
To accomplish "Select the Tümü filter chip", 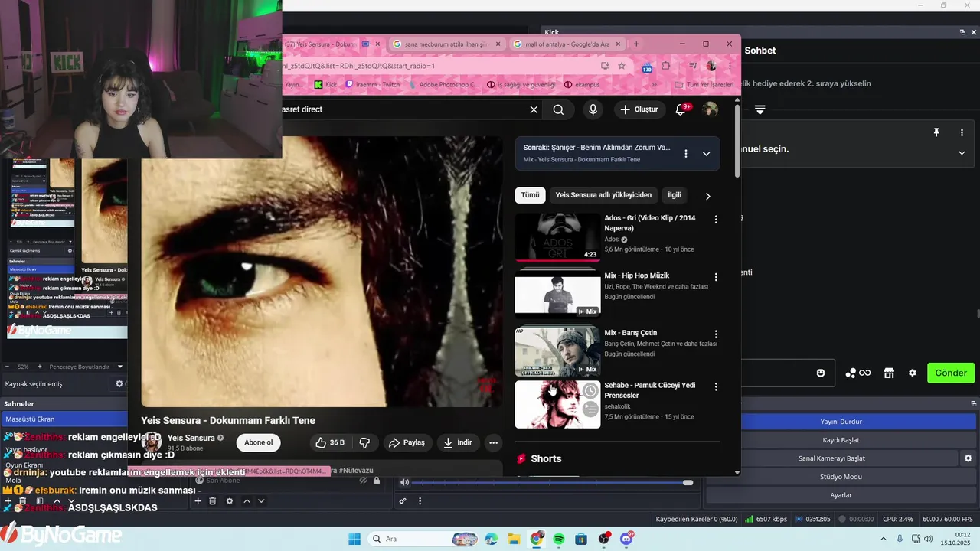I will tap(530, 195).
